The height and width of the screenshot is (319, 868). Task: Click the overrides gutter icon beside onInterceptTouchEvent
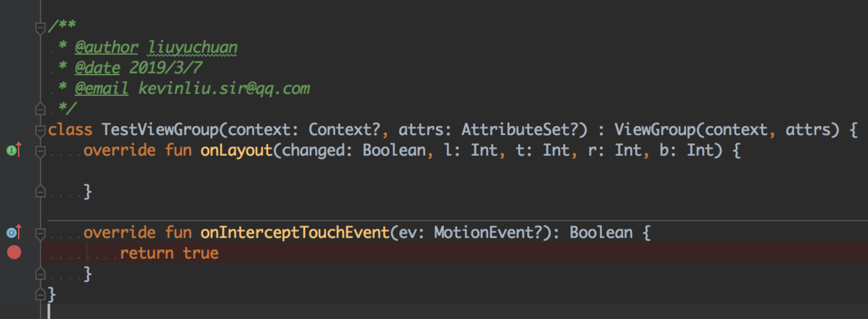[13, 232]
